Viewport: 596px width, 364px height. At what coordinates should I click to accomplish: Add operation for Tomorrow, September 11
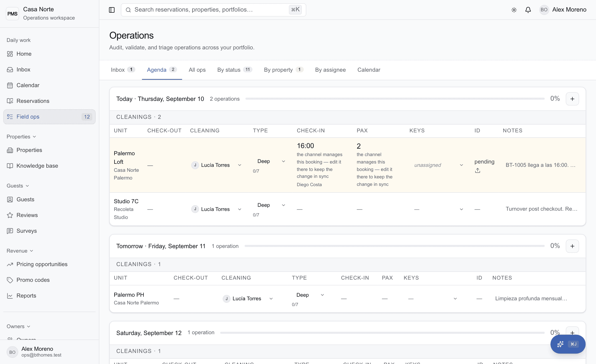pyautogui.click(x=572, y=246)
